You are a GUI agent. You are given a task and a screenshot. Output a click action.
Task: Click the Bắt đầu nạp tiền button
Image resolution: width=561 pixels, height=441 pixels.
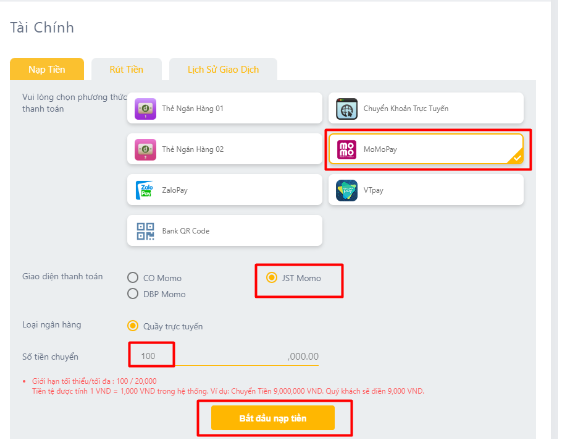pos(273,418)
